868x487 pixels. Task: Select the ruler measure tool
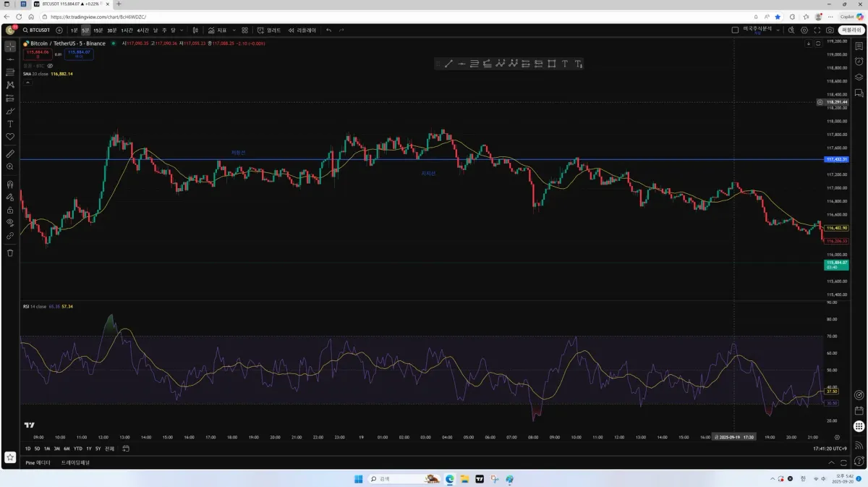pyautogui.click(x=10, y=153)
